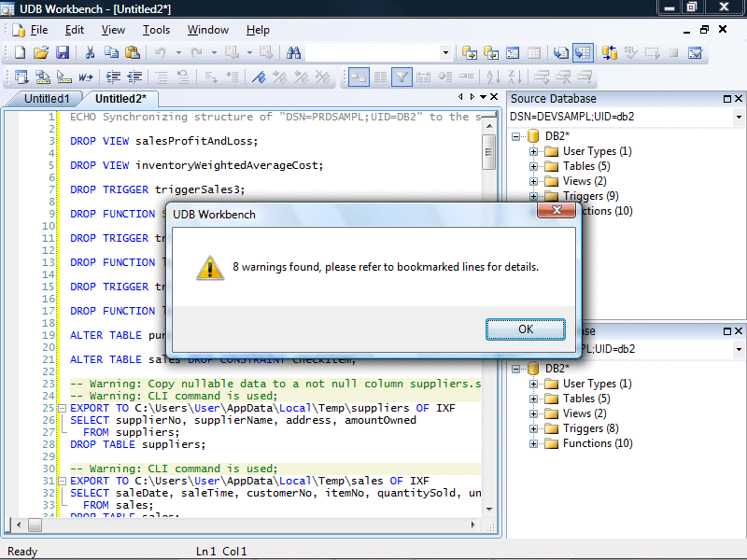The image size is (747, 560).
Task: Sort ascending with the A-Z icon
Action: pyautogui.click(x=493, y=77)
